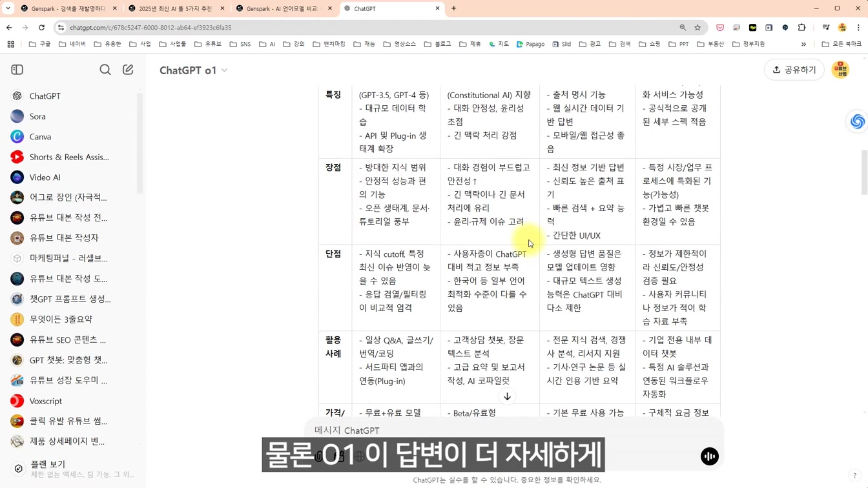The image size is (868, 488).
Task: Click the 장점 row header cell
Action: point(335,201)
